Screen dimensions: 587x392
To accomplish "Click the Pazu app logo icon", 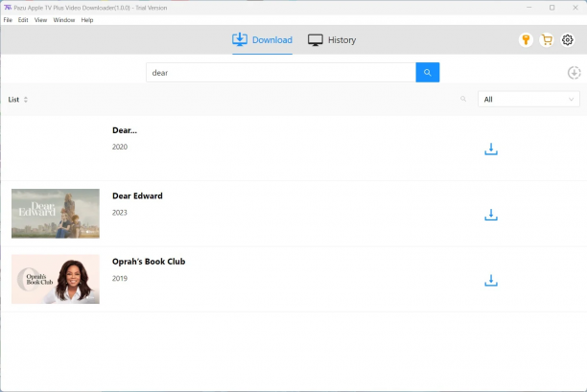I will pos(7,8).
